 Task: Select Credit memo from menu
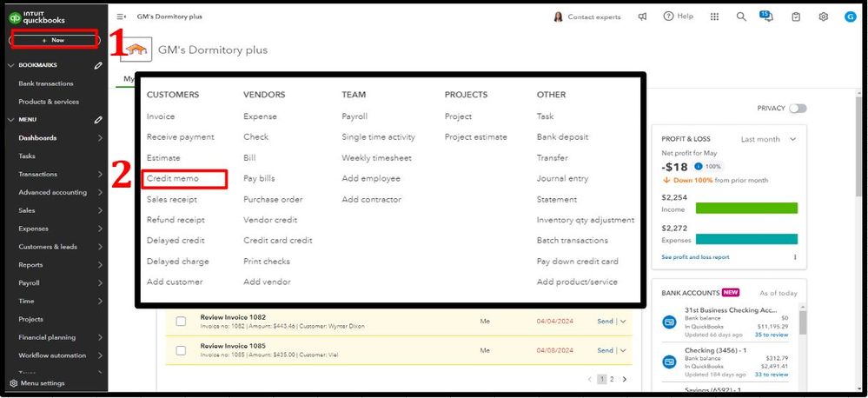(172, 179)
